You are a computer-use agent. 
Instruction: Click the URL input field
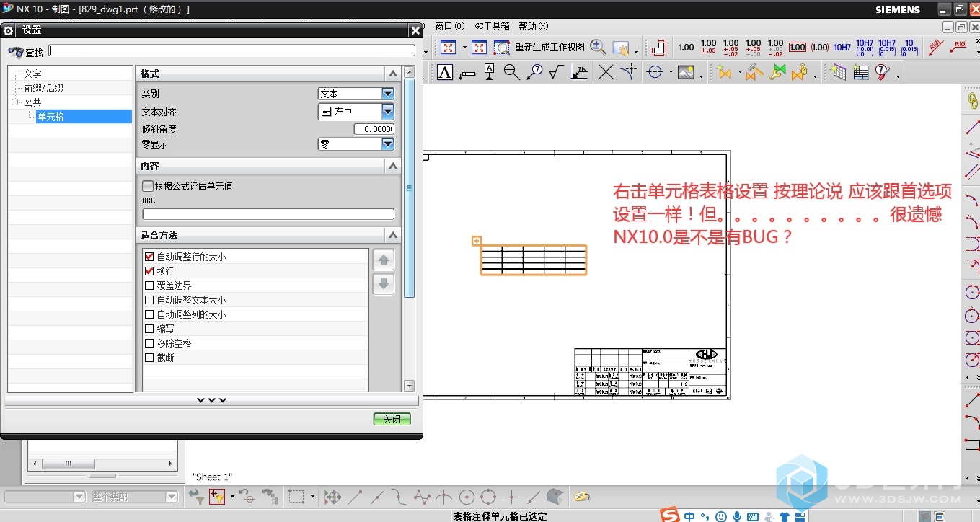pos(268,214)
